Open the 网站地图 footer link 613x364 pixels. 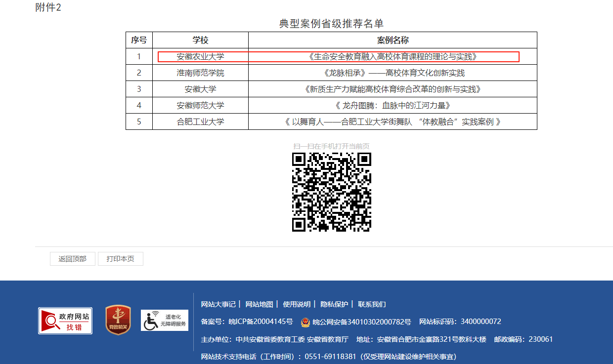pos(259,304)
